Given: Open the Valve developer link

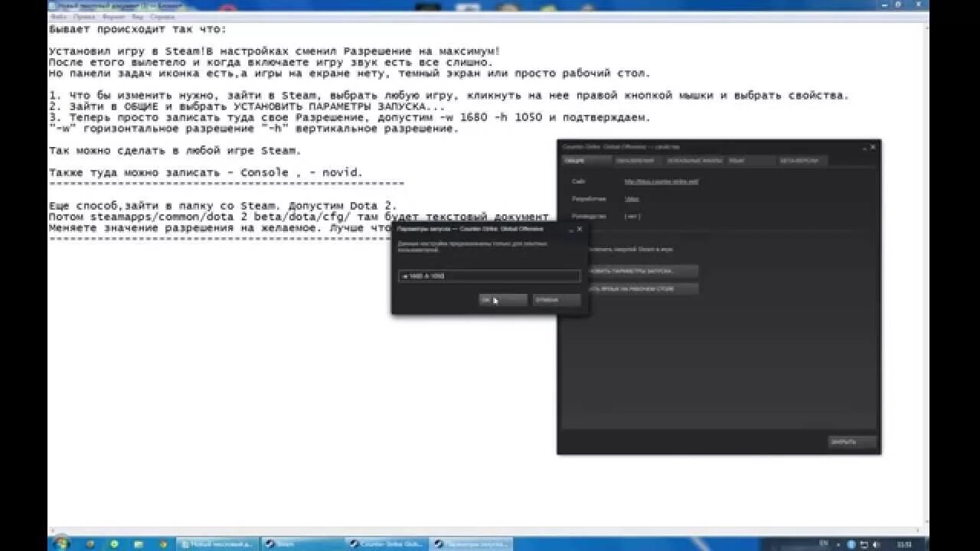Looking at the screenshot, I should (632, 198).
